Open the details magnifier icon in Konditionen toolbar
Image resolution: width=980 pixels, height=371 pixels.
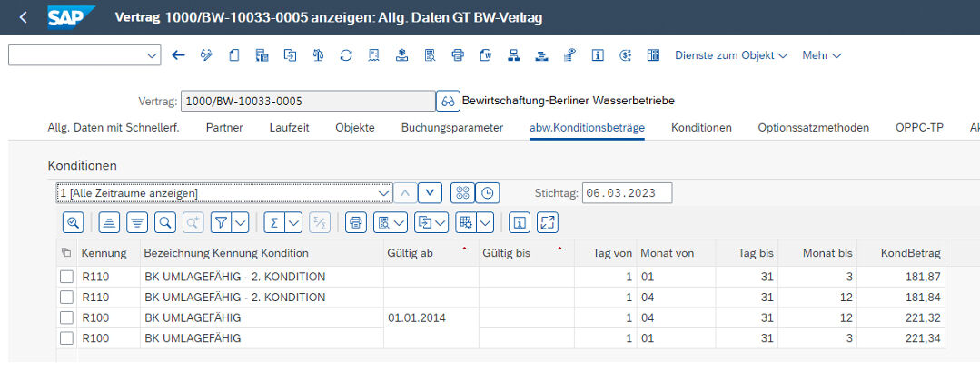coord(74,221)
